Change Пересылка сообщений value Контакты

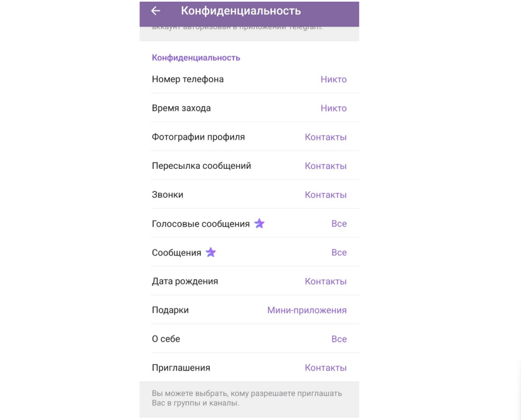click(326, 166)
